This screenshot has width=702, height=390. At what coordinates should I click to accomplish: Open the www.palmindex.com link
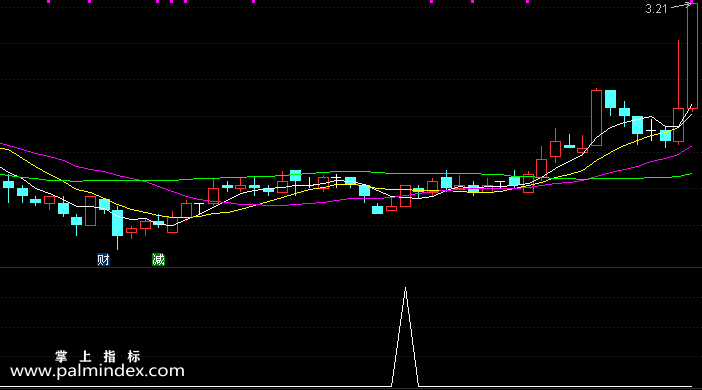point(97,371)
